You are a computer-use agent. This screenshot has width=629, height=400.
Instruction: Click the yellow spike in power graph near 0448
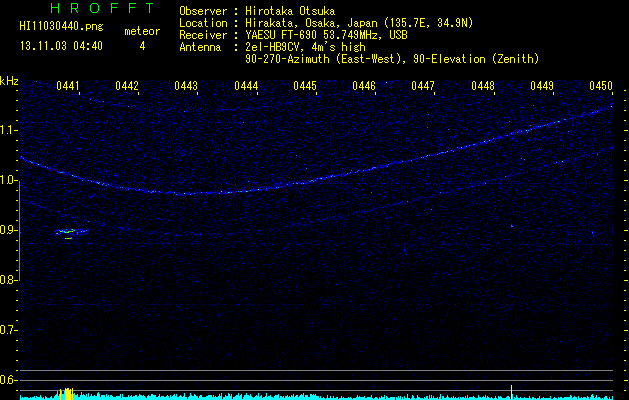(x=511, y=392)
